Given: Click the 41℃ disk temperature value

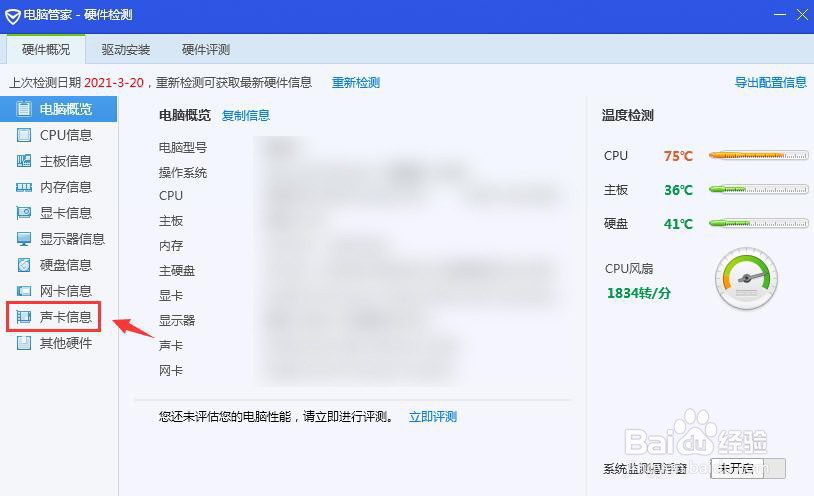Looking at the screenshot, I should [x=678, y=224].
